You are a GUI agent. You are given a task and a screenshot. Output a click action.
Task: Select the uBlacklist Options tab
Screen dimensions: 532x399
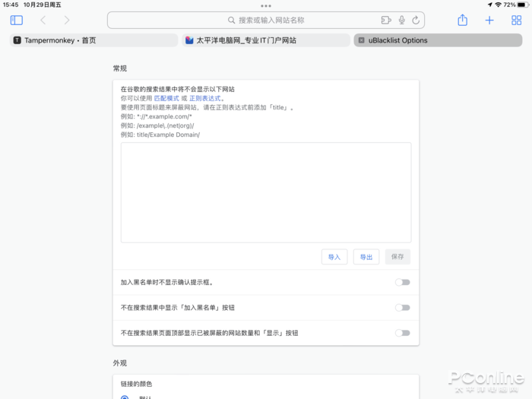click(x=438, y=40)
